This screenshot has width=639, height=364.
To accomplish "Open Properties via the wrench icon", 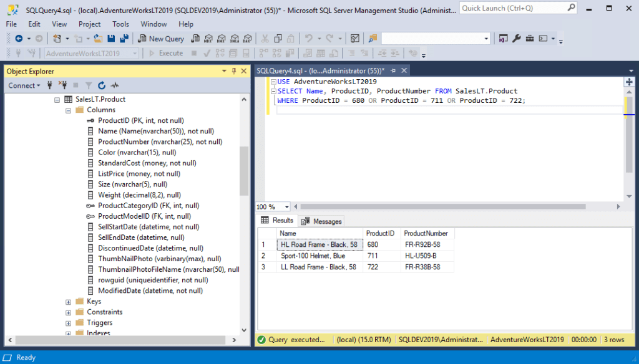I will [516, 38].
